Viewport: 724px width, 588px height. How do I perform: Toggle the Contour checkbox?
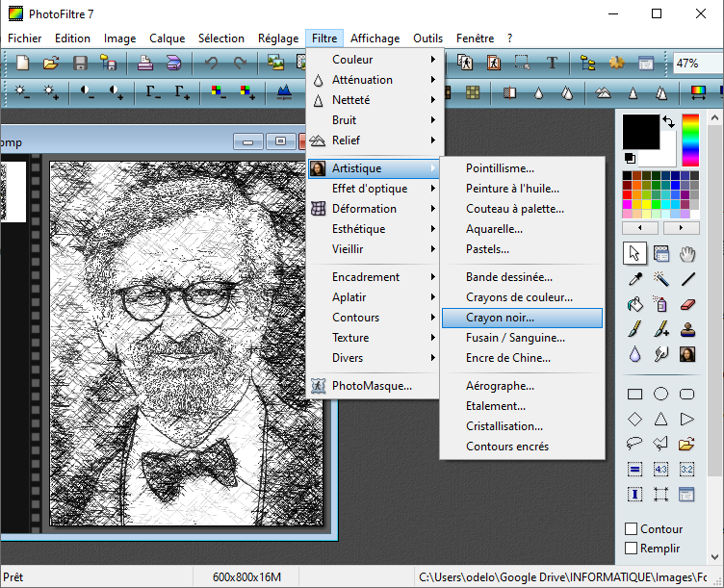click(631, 528)
